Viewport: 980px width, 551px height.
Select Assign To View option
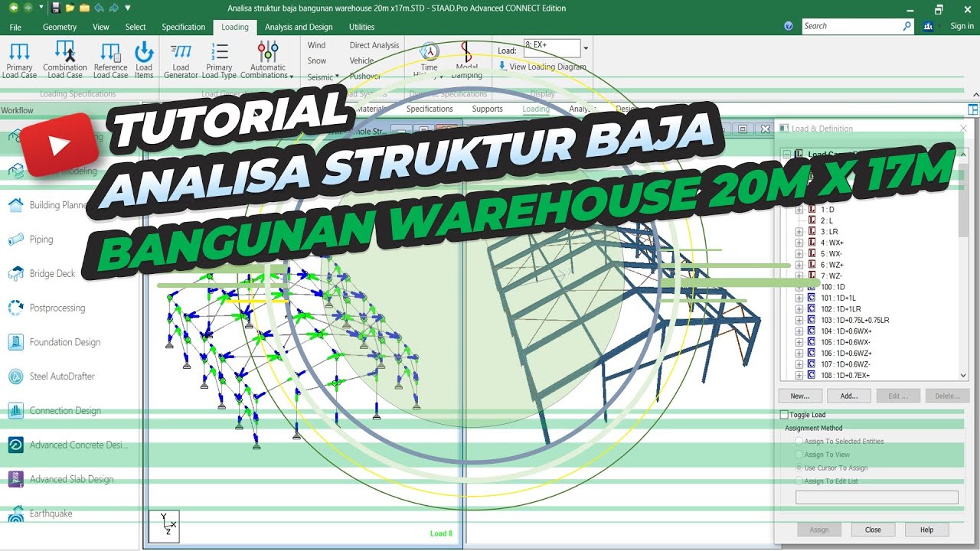pos(800,455)
